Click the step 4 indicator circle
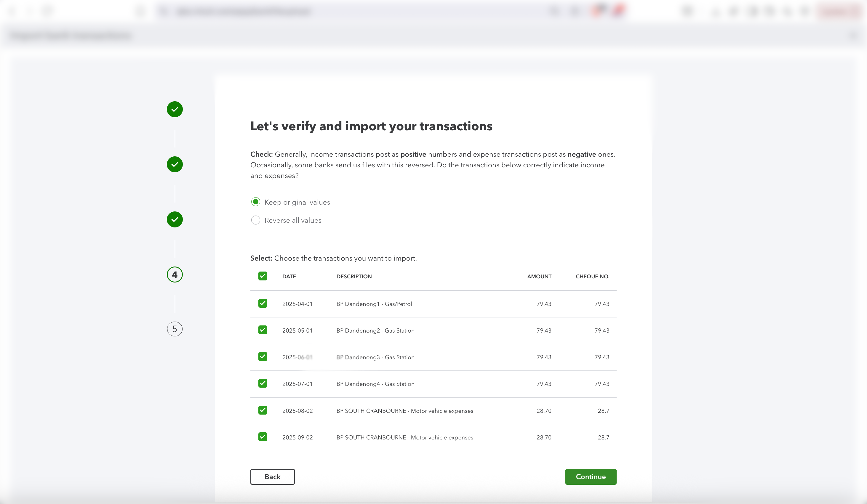The width and height of the screenshot is (867, 504). (175, 274)
